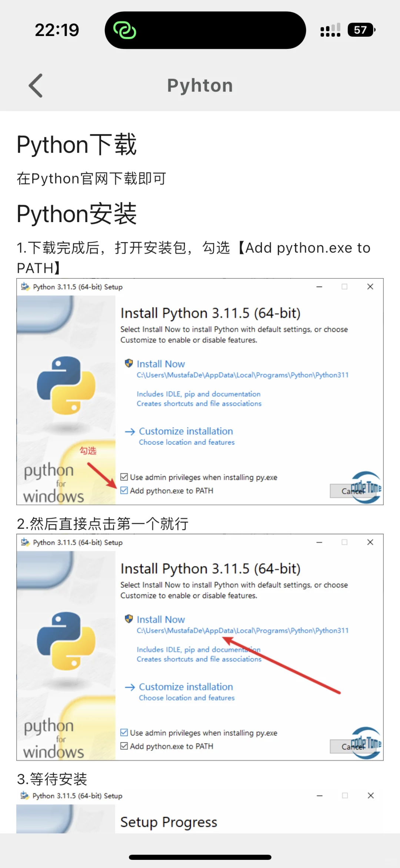Click Python logo in step 1 installer image
Screen dimensions: 400x868
(x=66, y=386)
